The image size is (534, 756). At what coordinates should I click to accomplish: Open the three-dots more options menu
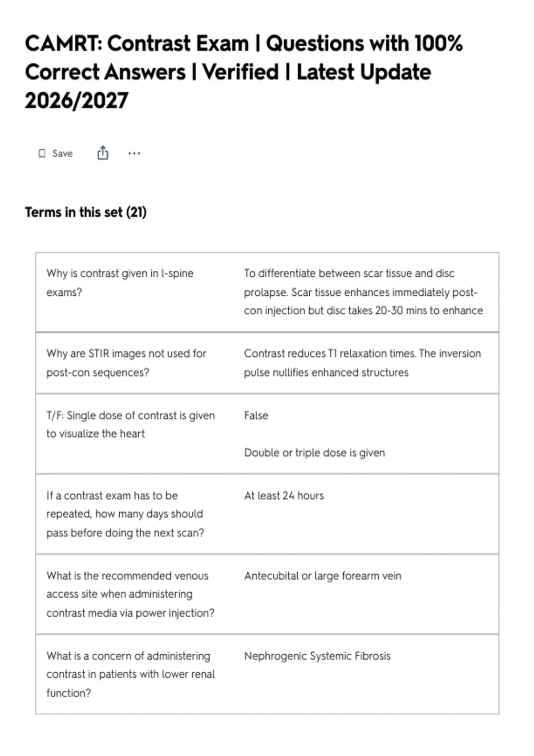pos(134,153)
